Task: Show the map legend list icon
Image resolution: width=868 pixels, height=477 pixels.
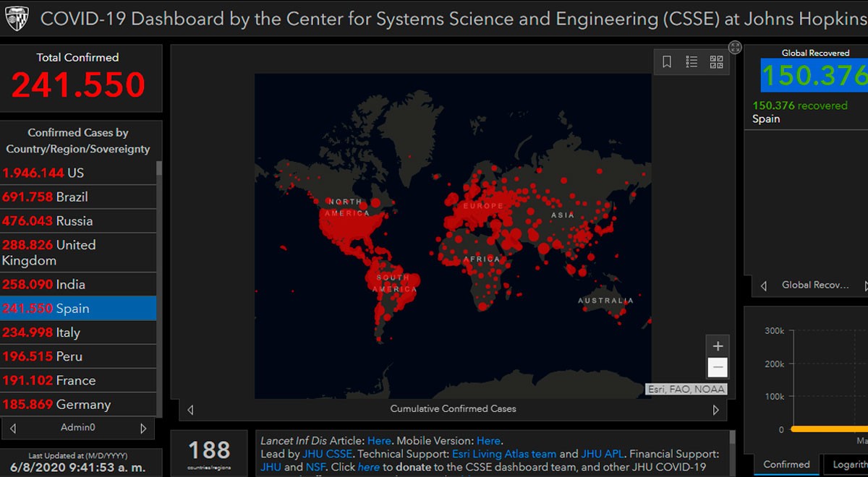Action: click(692, 62)
